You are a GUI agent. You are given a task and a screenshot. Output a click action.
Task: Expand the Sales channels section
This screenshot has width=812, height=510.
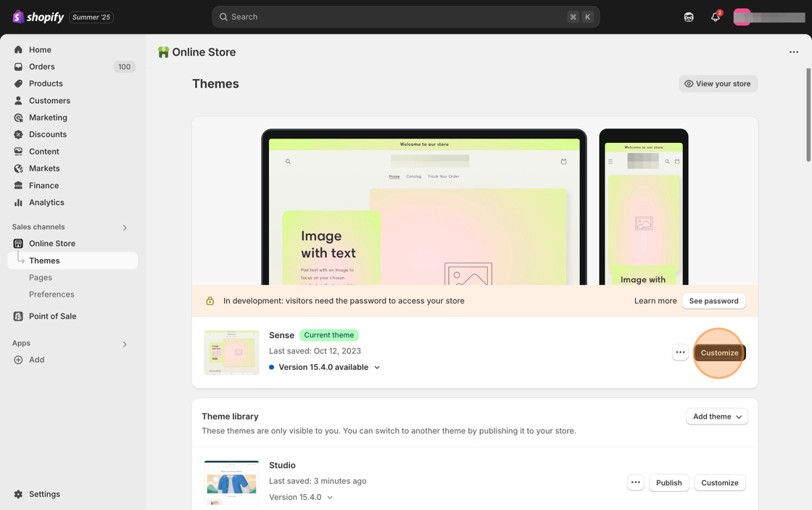(x=125, y=228)
